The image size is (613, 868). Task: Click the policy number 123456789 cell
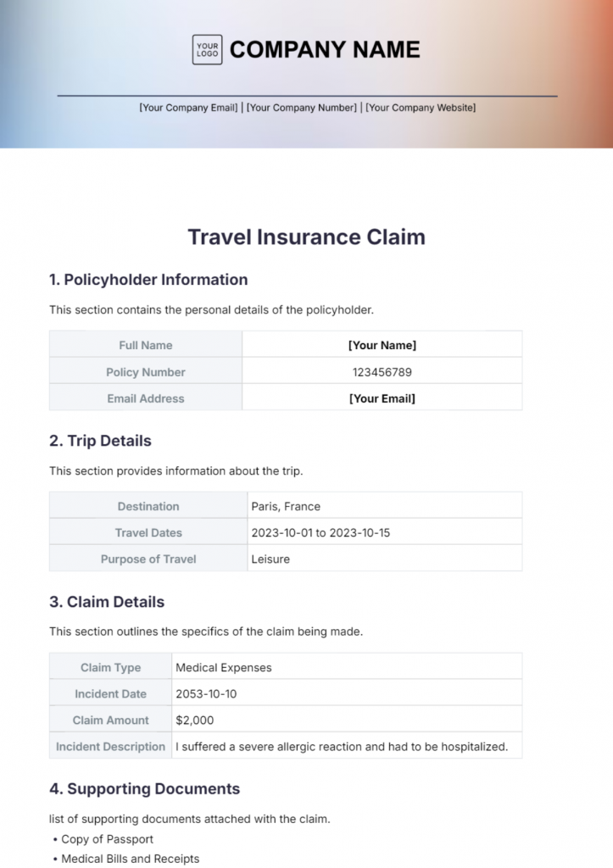(382, 372)
